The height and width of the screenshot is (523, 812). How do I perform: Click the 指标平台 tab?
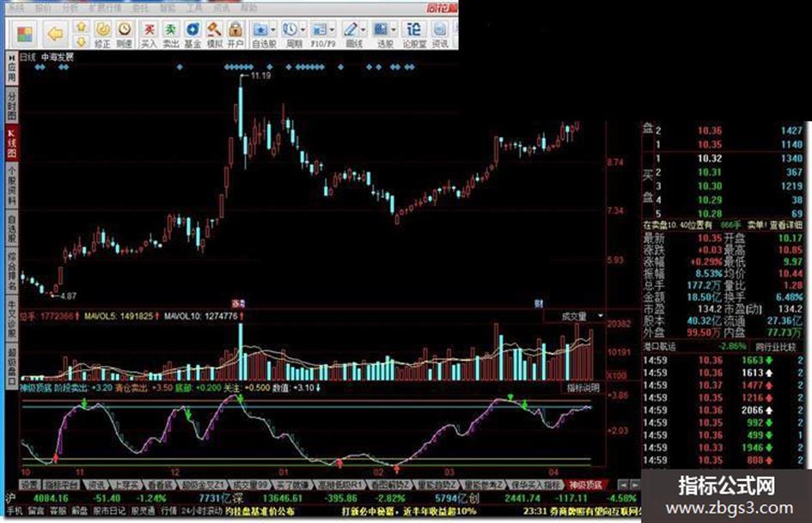click(61, 485)
